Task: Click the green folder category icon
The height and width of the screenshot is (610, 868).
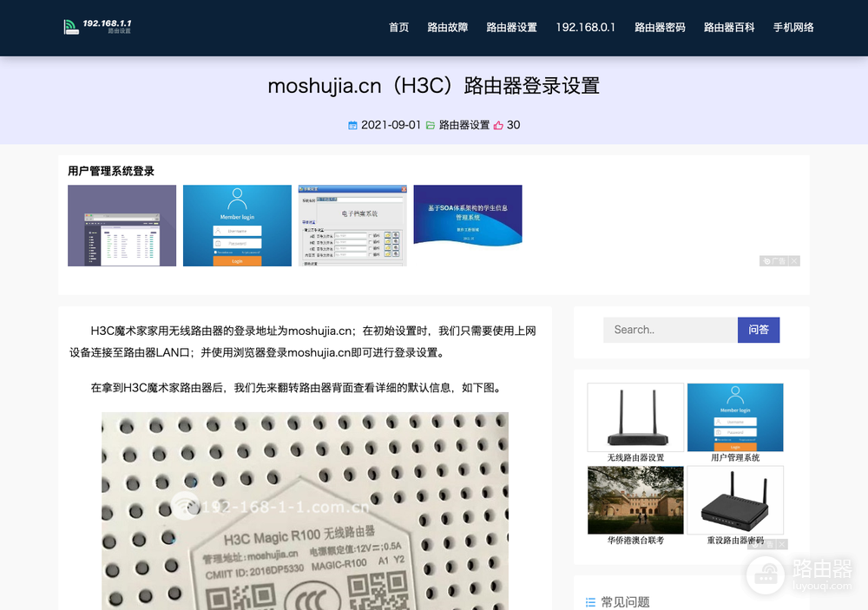Action: pyautogui.click(x=431, y=126)
